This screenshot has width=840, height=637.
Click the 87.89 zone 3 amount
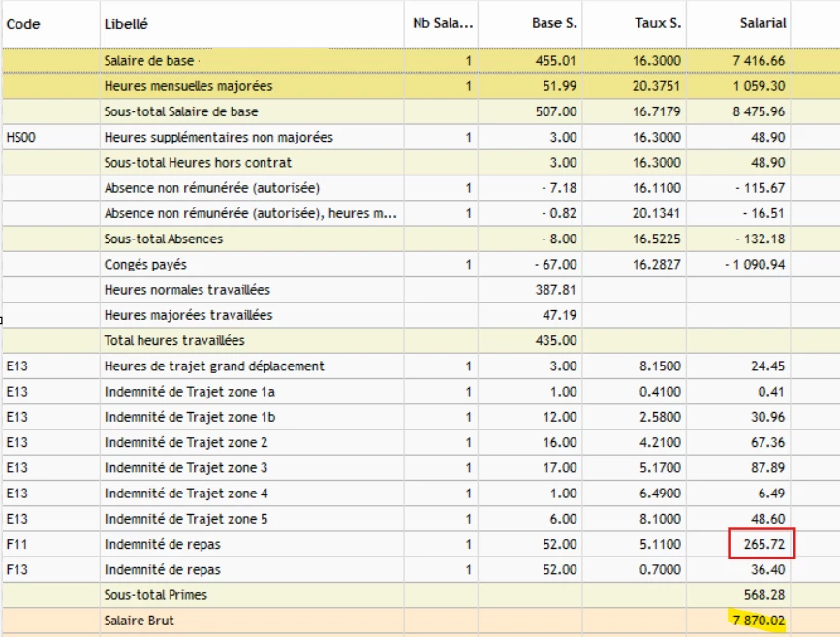coord(767,468)
